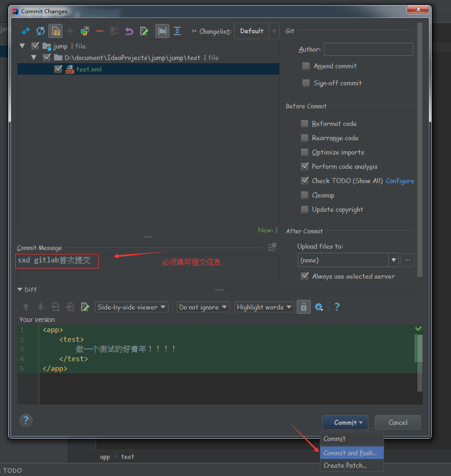The height and width of the screenshot is (476, 451).
Task: Click the Show Diff arrows icon
Action: pos(26,31)
